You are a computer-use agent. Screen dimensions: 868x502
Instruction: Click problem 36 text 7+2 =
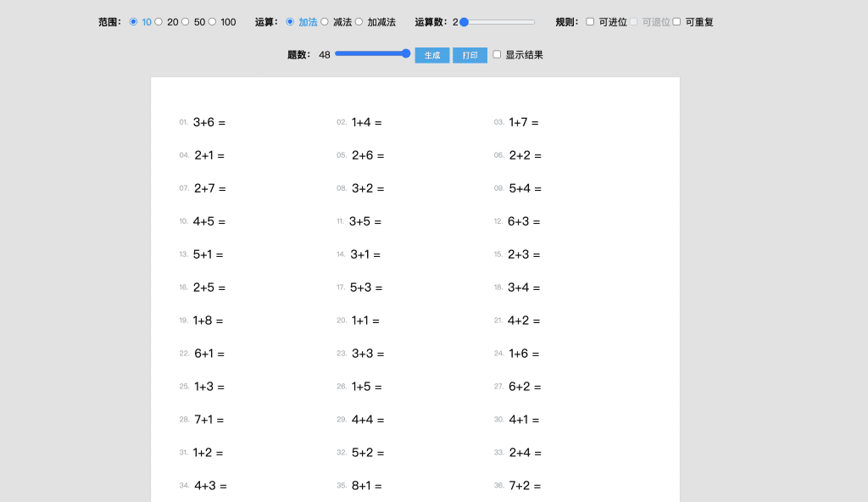[x=525, y=486]
